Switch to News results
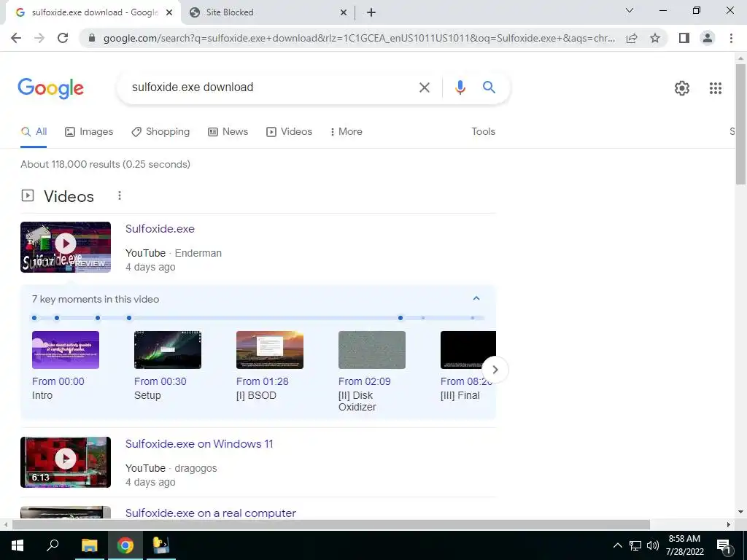Image resolution: width=747 pixels, height=560 pixels. point(228,132)
